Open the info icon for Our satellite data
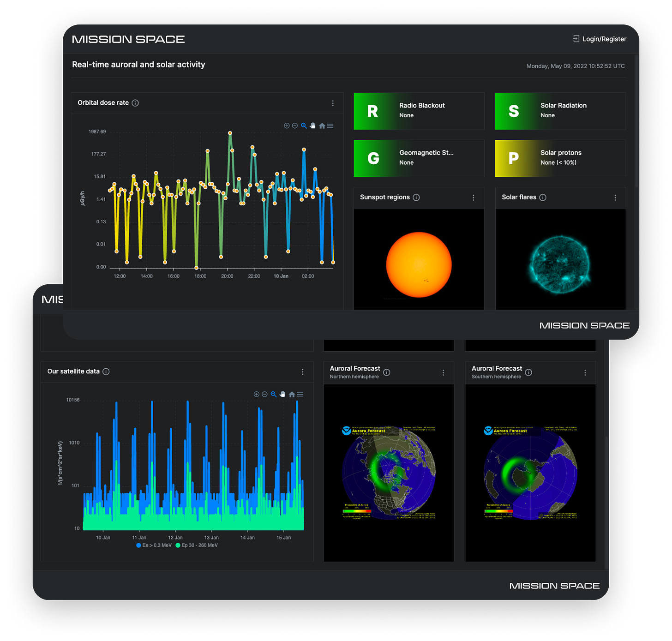 click(x=106, y=371)
